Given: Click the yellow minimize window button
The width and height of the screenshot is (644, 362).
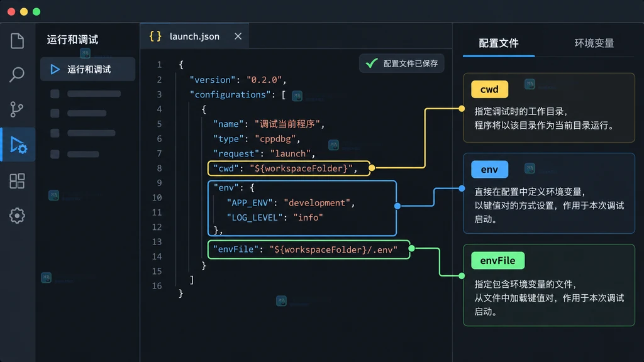Looking at the screenshot, I should tap(24, 11).
